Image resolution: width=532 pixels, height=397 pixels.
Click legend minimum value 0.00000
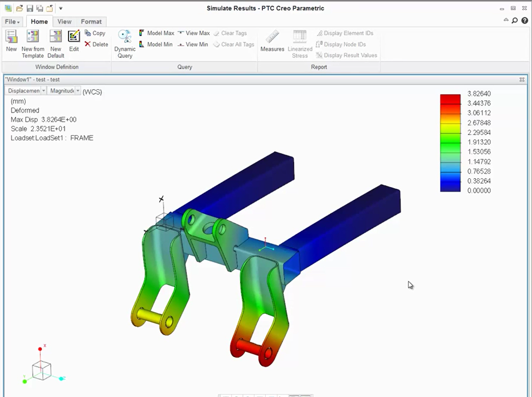tap(479, 190)
